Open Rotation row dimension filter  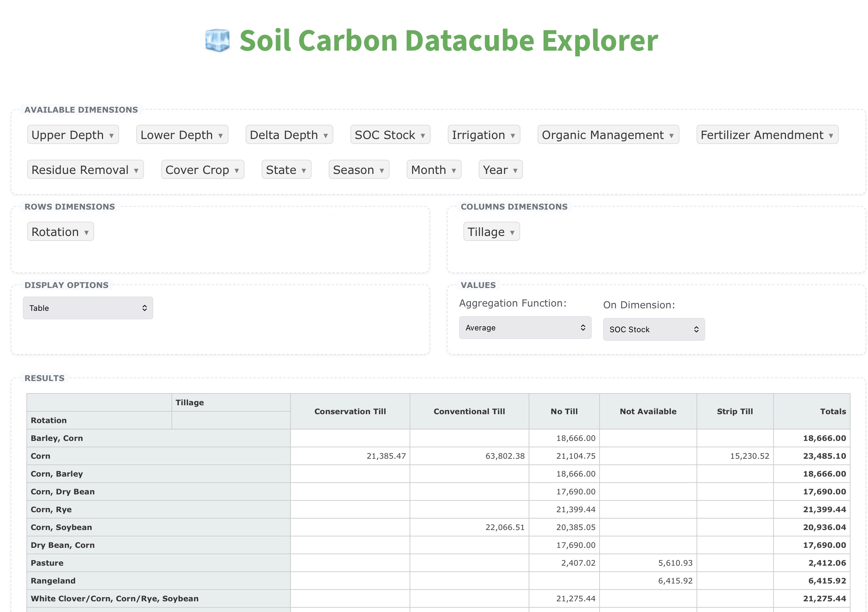[x=87, y=232]
